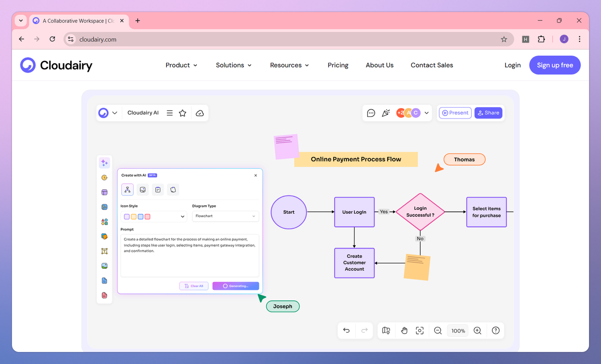Screen dimensions: 601x364
Task: Select the image insert tool in sidebar
Action: (x=104, y=266)
